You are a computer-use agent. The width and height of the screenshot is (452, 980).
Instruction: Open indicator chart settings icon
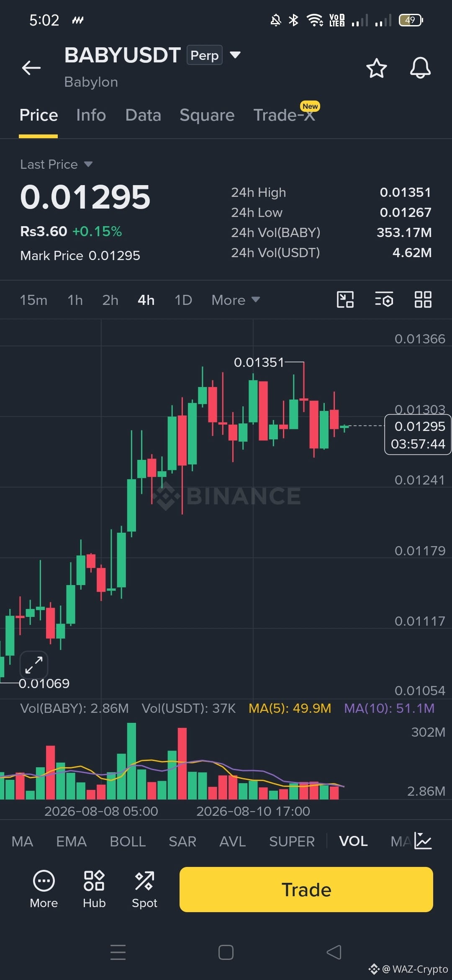point(423,841)
